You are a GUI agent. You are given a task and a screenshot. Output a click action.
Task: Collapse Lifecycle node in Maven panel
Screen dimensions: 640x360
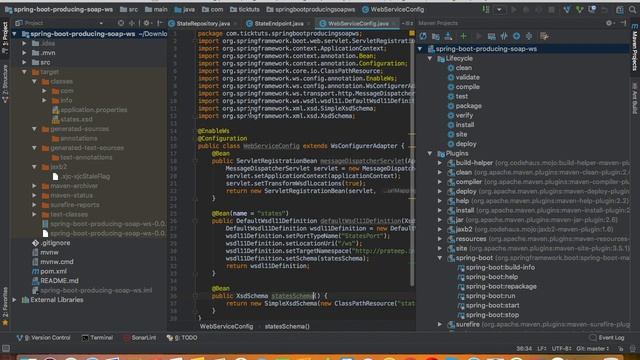click(430, 58)
